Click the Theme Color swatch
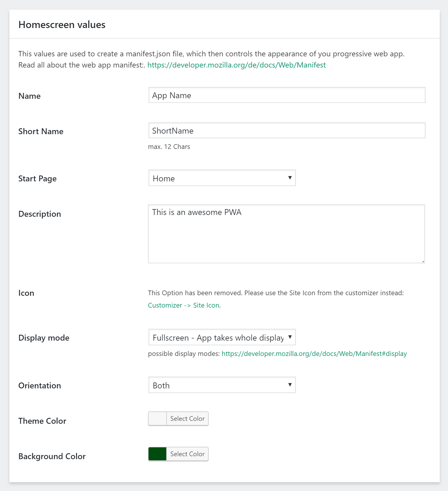 point(157,419)
